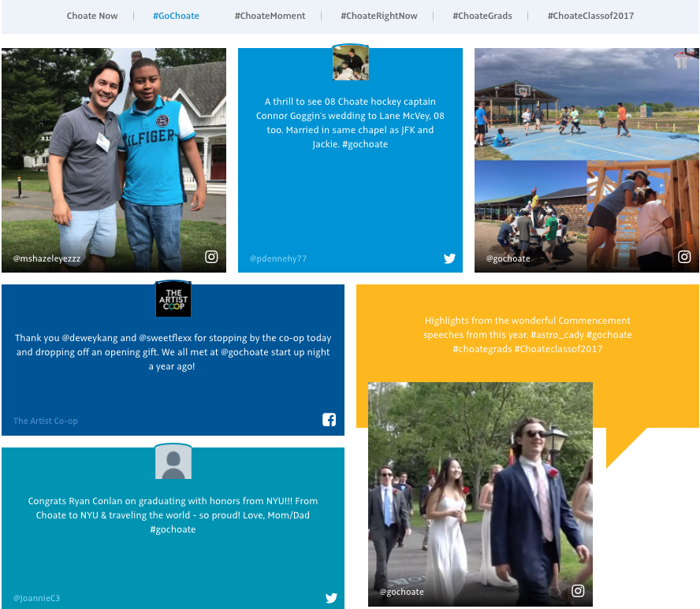Click the Twitter icon on @pdennehy77 tweet
The height and width of the screenshot is (609, 700).
click(449, 258)
